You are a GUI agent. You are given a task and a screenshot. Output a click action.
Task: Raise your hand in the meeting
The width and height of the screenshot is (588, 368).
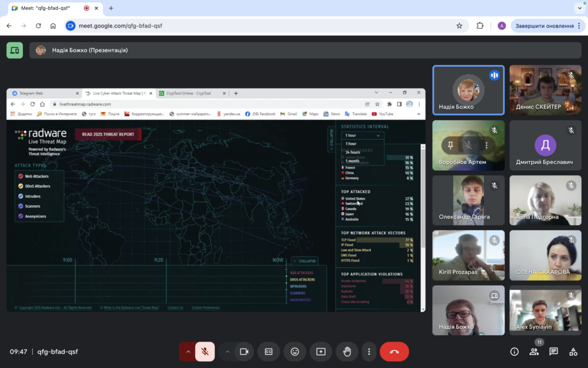click(x=347, y=352)
